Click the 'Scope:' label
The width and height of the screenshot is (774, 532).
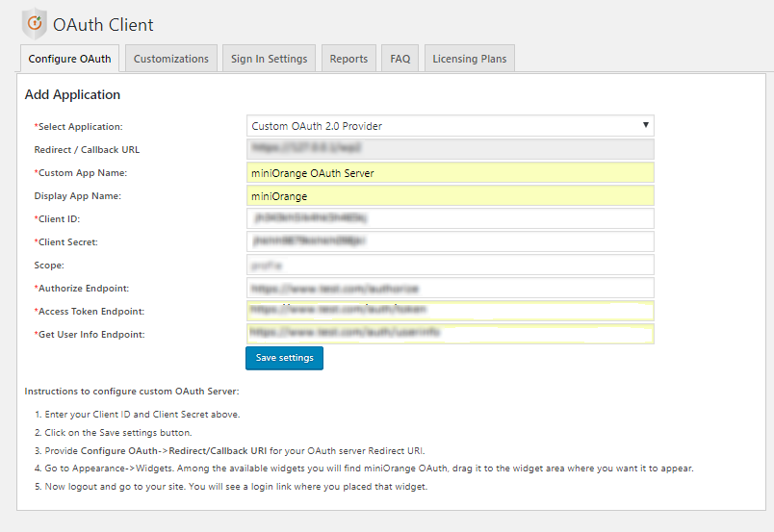pos(49,266)
